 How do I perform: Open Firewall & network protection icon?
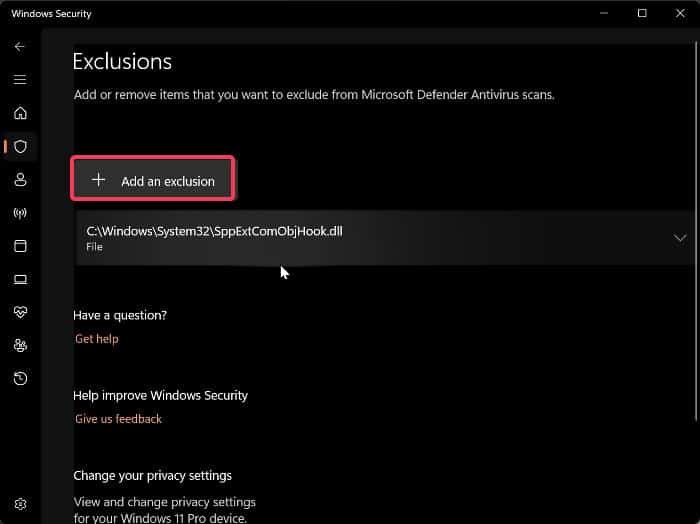(20, 213)
